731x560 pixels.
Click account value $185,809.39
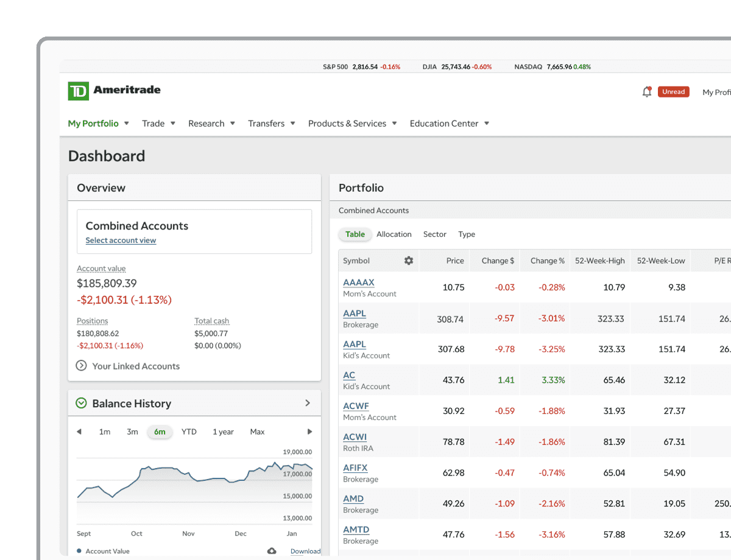click(107, 283)
